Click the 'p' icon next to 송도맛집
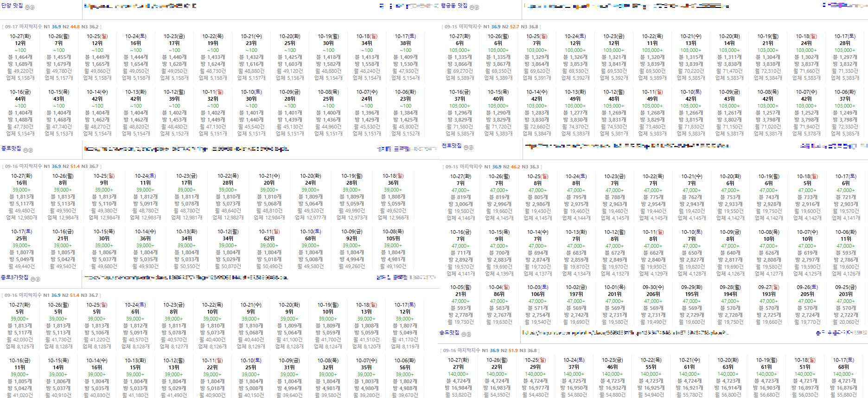The image size is (868, 398). tap(469, 334)
